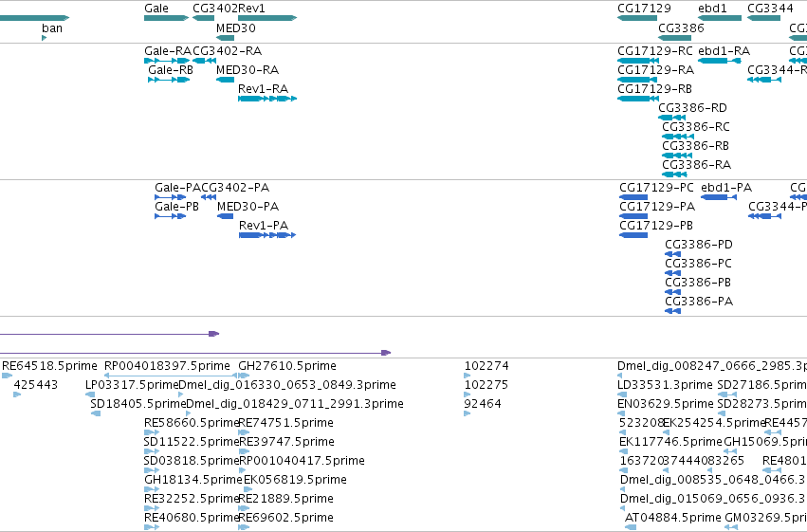
Task: Click the Gale-PA protein feature
Action: pos(171,197)
